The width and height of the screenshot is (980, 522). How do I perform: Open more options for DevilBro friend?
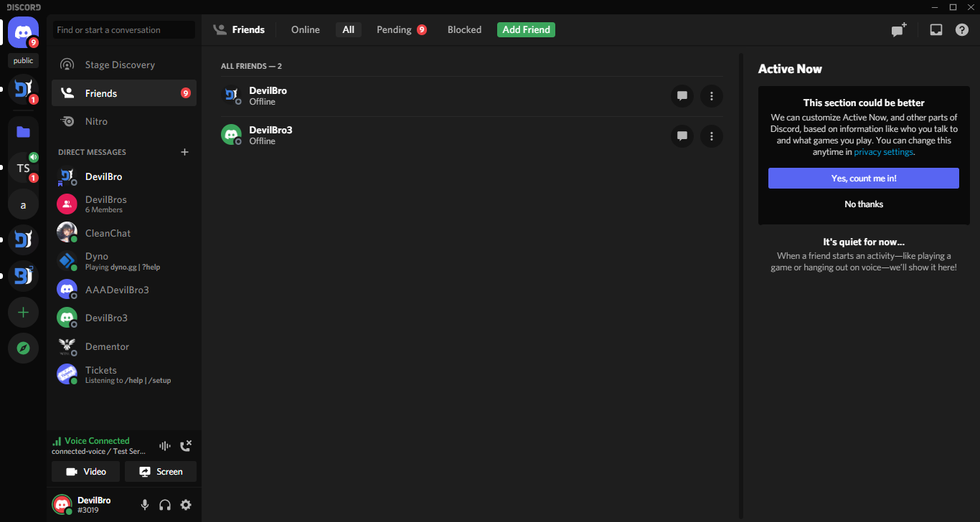pos(711,95)
